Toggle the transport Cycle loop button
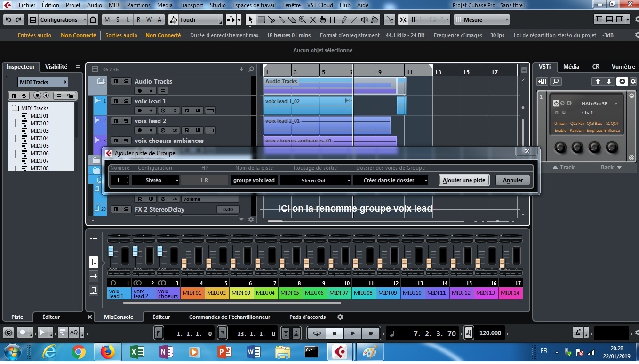 pyautogui.click(x=317, y=333)
